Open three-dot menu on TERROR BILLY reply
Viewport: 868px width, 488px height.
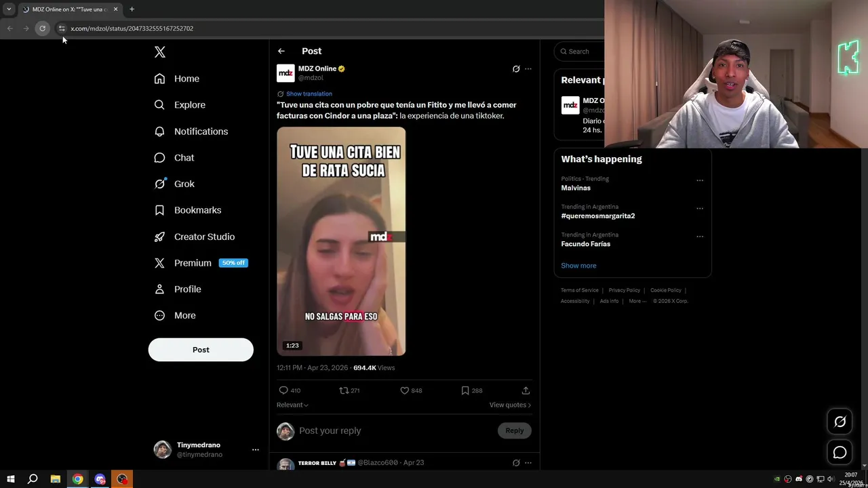pos(528,463)
